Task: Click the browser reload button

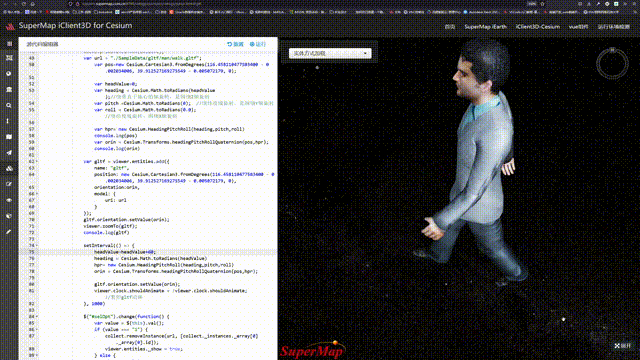Action: tap(24, 4)
